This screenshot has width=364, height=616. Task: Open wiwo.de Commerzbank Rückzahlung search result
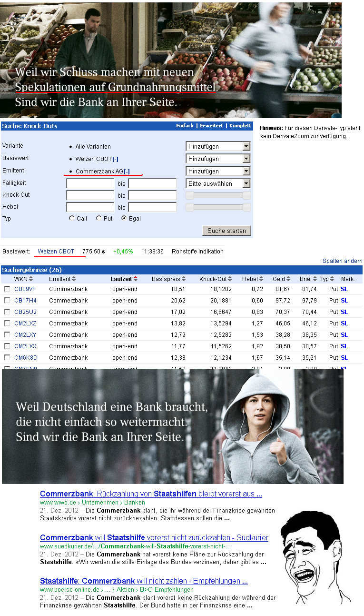[x=151, y=494]
